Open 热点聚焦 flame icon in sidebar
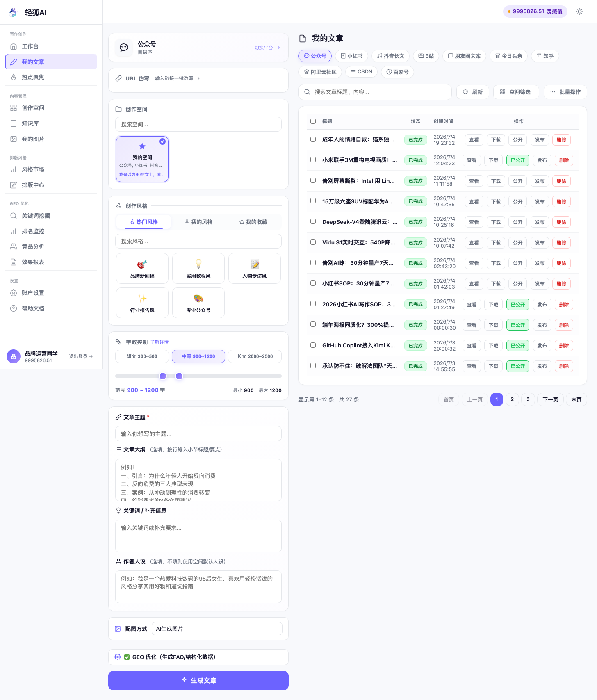The width and height of the screenshot is (597, 700). coord(14,77)
